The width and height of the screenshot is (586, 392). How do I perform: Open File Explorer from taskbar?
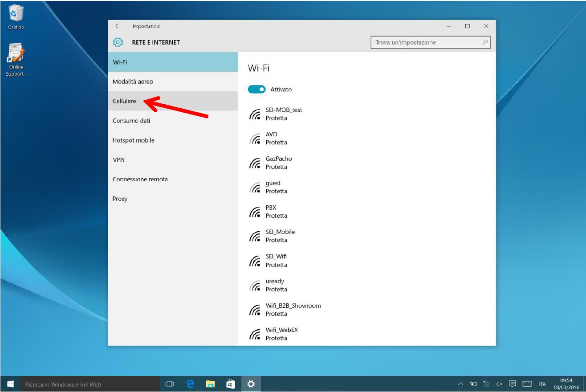[210, 384]
